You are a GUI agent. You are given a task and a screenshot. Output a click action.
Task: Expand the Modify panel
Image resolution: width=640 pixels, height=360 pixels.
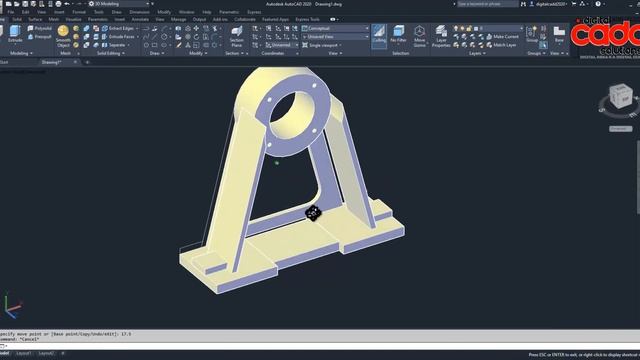[x=198, y=53]
